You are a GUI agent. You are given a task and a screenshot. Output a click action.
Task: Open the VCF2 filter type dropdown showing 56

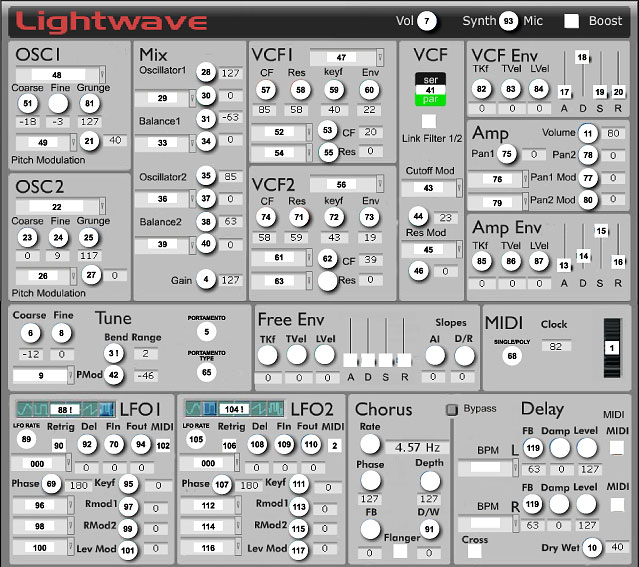[347, 184]
